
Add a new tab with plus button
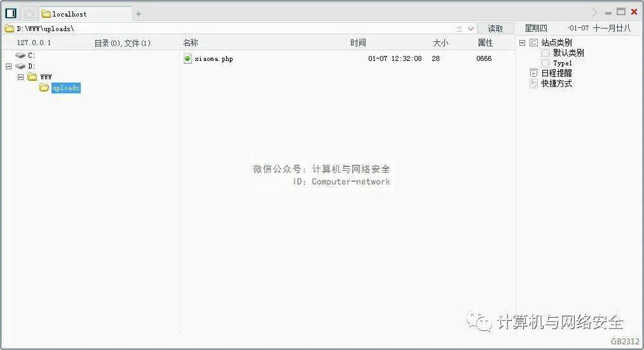click(x=139, y=13)
